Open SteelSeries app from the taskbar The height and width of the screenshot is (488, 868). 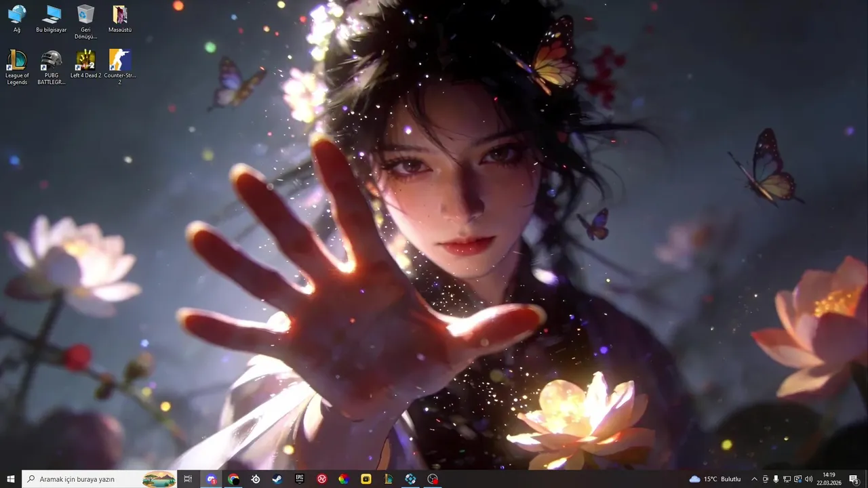[256, 479]
